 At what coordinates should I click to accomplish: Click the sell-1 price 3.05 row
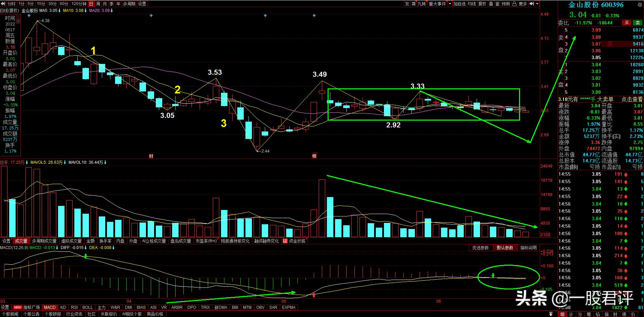[601, 57]
